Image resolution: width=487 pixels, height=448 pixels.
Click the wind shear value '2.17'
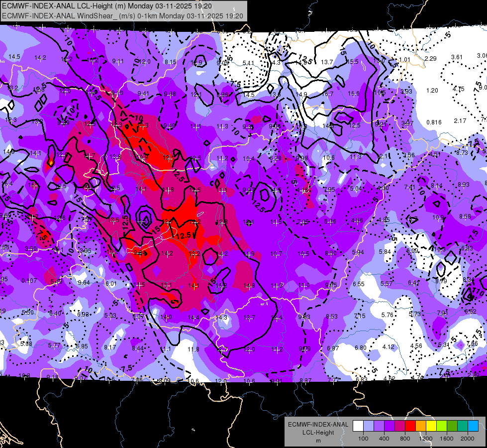(460, 120)
